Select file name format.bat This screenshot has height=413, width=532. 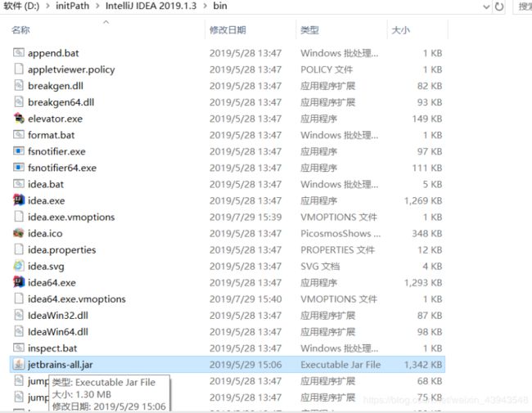tap(52, 135)
